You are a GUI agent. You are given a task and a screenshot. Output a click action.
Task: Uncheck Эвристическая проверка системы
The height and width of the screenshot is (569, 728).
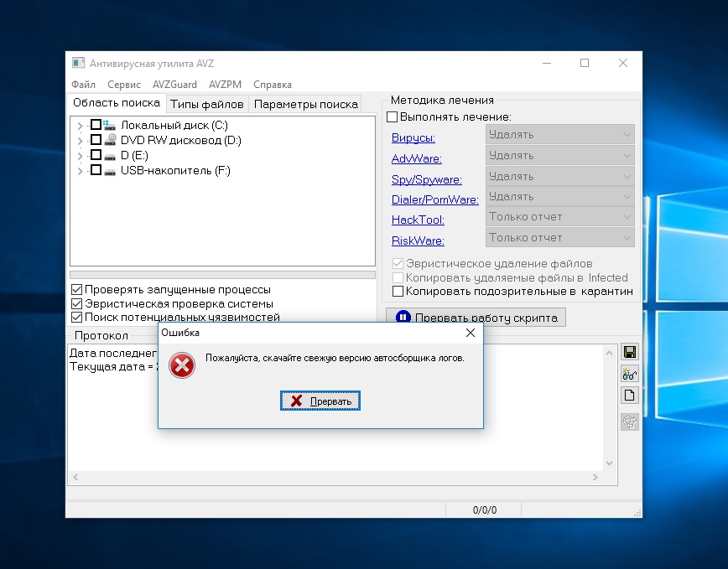(x=76, y=303)
